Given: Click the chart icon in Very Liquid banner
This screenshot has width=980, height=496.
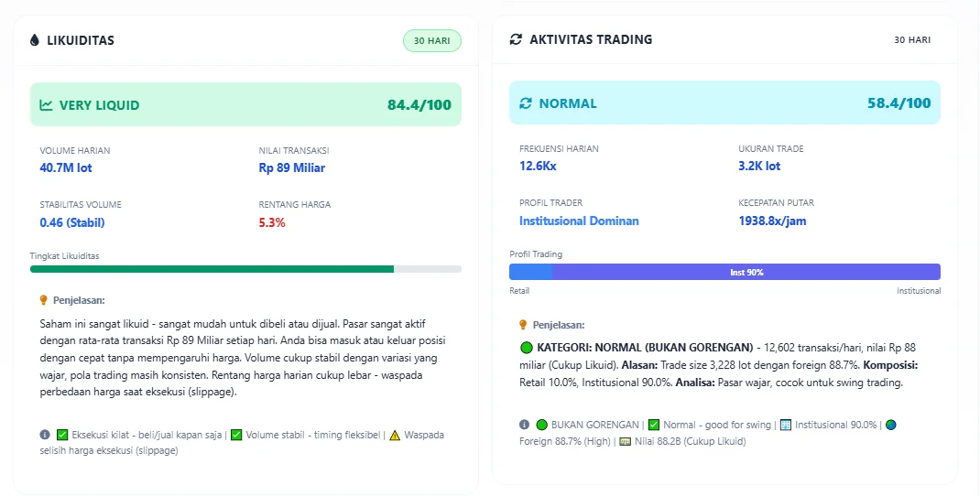Looking at the screenshot, I should tap(47, 105).
